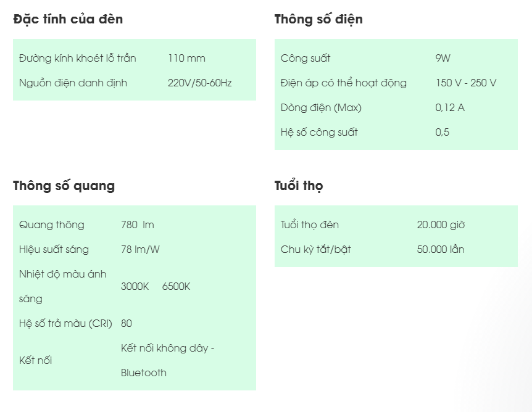Click the "78 lm/W" efficiency value

coord(140,249)
